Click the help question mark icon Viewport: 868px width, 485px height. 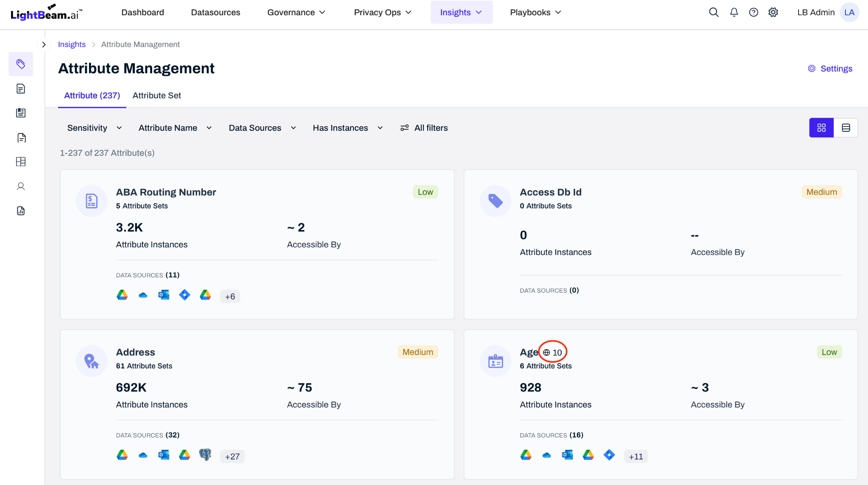click(x=754, y=12)
